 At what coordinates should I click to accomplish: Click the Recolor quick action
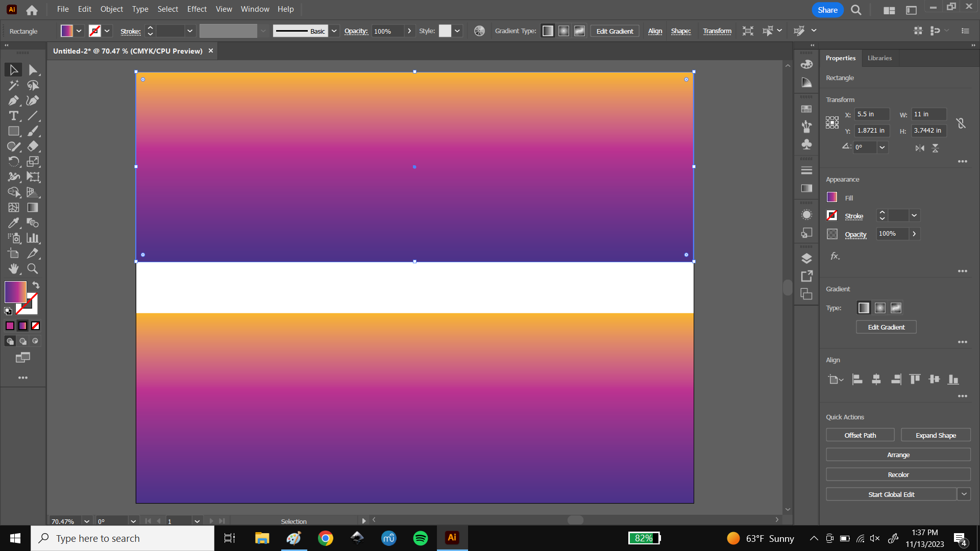pos(897,474)
